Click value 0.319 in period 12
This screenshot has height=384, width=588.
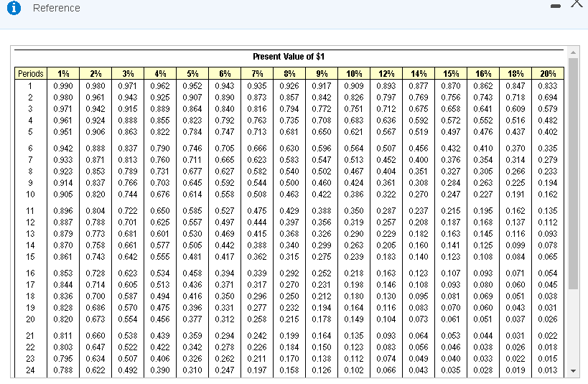[354, 223]
